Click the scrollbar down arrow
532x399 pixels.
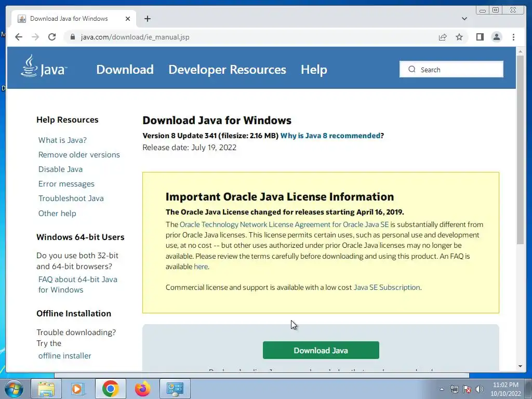pyautogui.click(x=520, y=366)
